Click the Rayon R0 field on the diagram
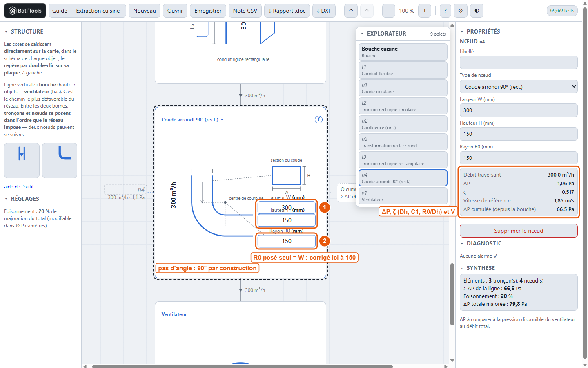Viewport: 588px width, 368px height. (x=287, y=241)
